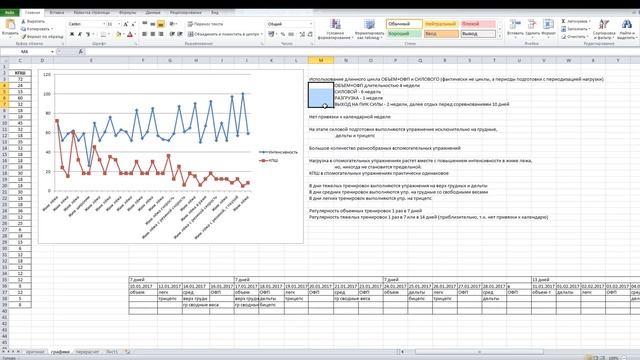This screenshot has width=640, height=360.
Task: Apply the green Хороший cell style
Action: point(404,34)
